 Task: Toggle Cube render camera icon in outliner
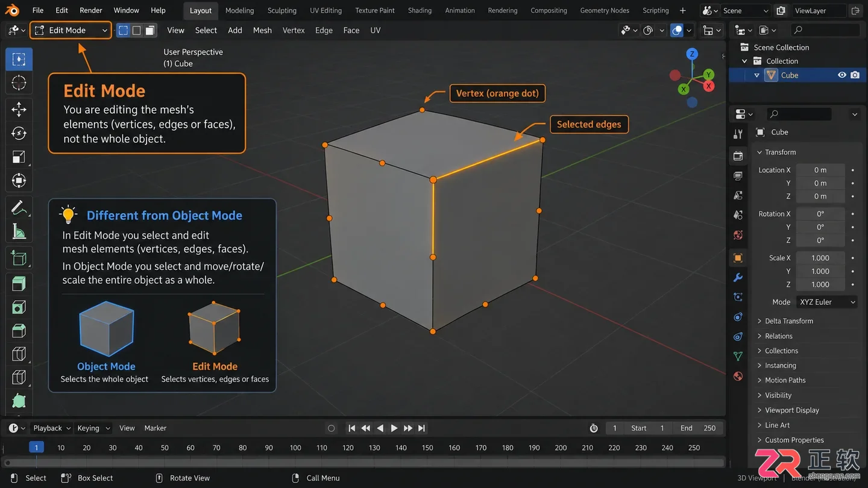855,75
